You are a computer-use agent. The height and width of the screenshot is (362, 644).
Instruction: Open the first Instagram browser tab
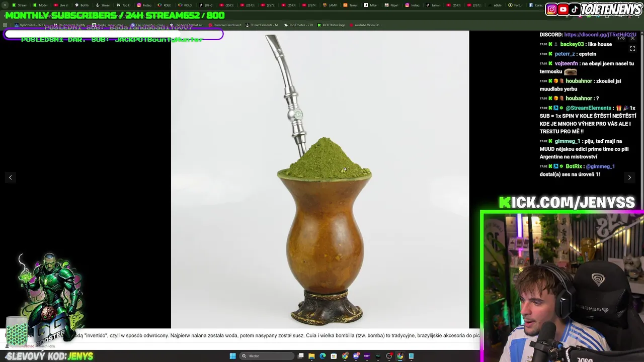(144, 5)
